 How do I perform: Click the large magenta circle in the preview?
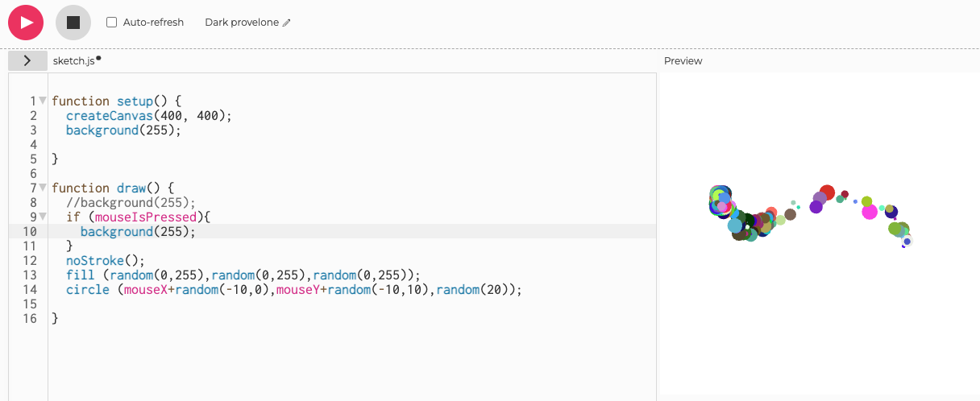870,212
